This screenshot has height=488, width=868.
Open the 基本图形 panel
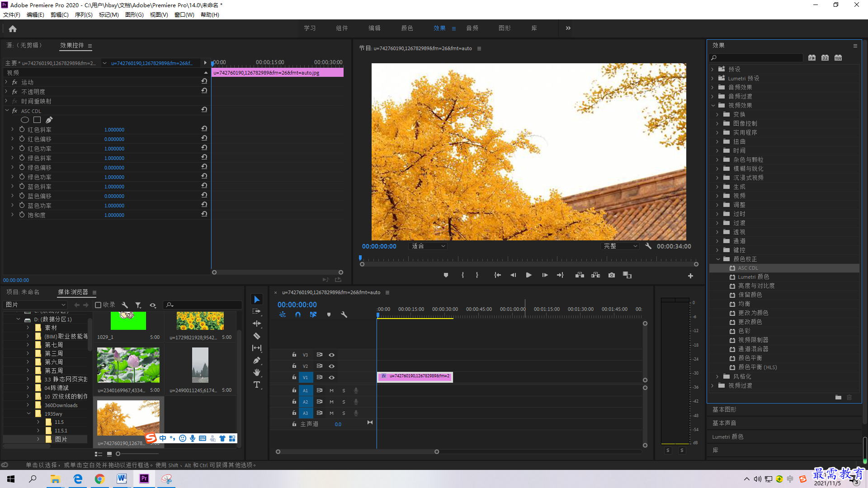(724, 409)
